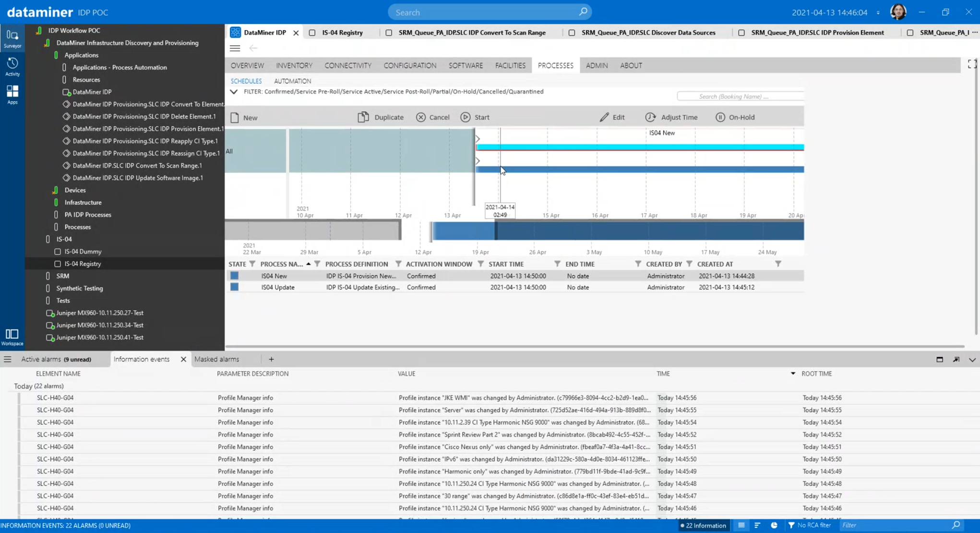980x533 pixels.
Task: Close the Information events tab
Action: pyautogui.click(x=183, y=359)
